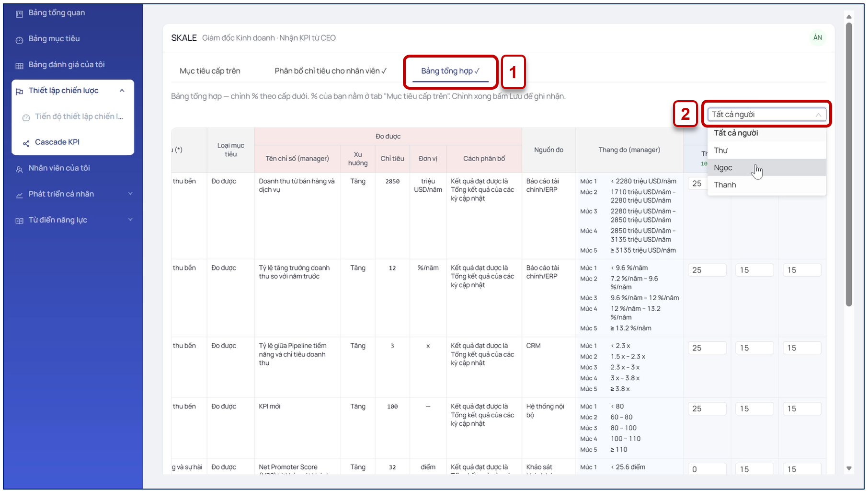Choose Tất cả người option in the list

[x=767, y=133]
